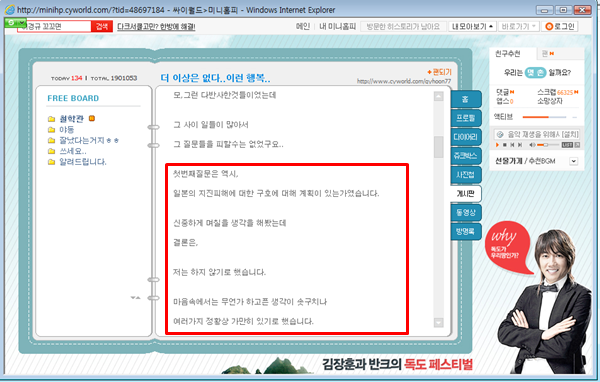Click the orange login circle icon
The image size is (600, 382).
tap(549, 26)
